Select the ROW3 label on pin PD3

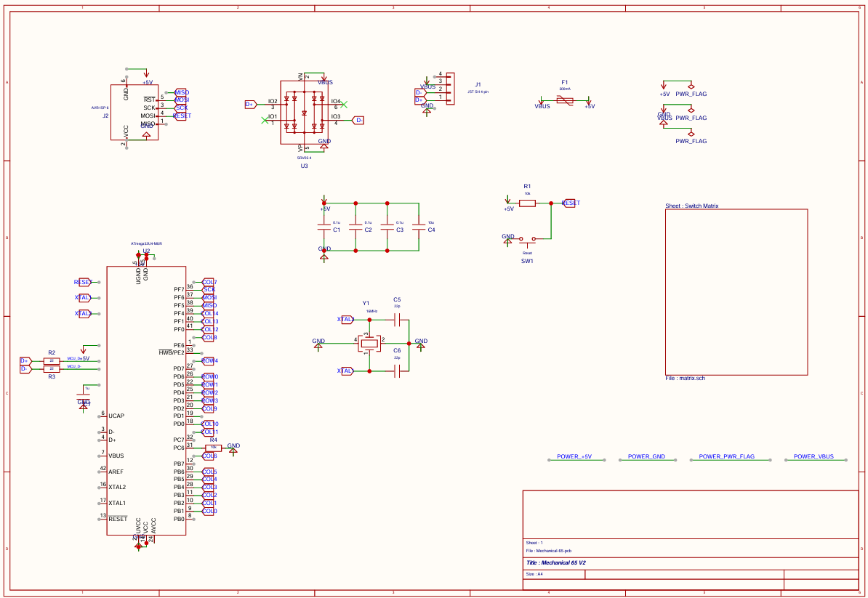(x=209, y=400)
